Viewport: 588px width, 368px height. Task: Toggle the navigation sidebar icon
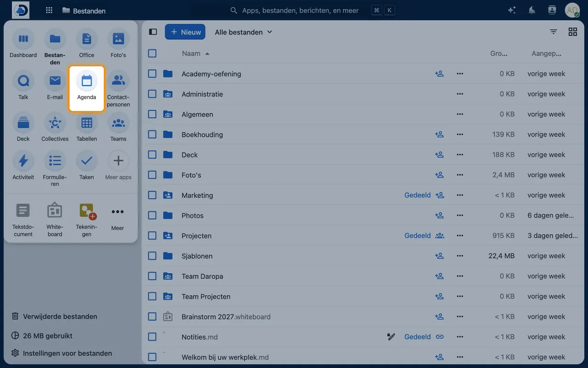[x=153, y=32]
